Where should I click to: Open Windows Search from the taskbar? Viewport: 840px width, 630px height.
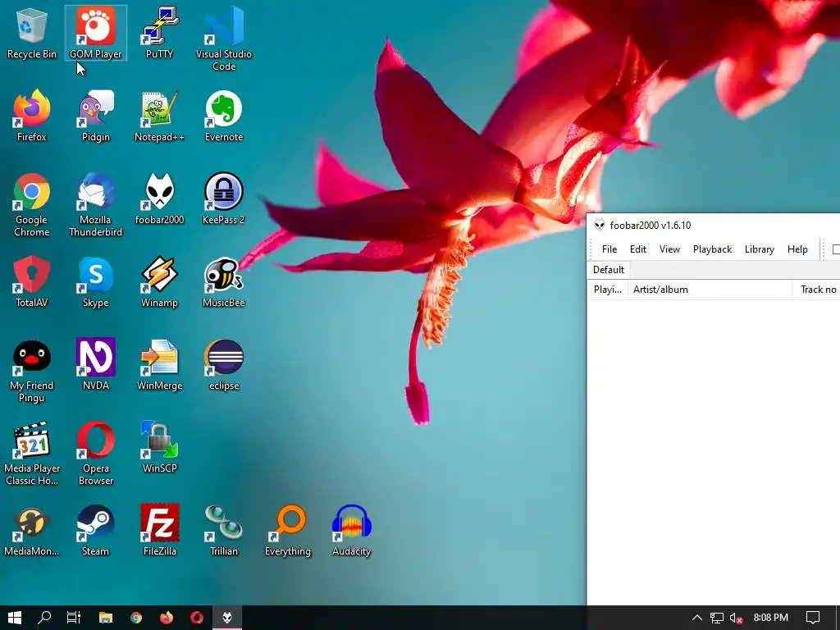[x=44, y=618]
